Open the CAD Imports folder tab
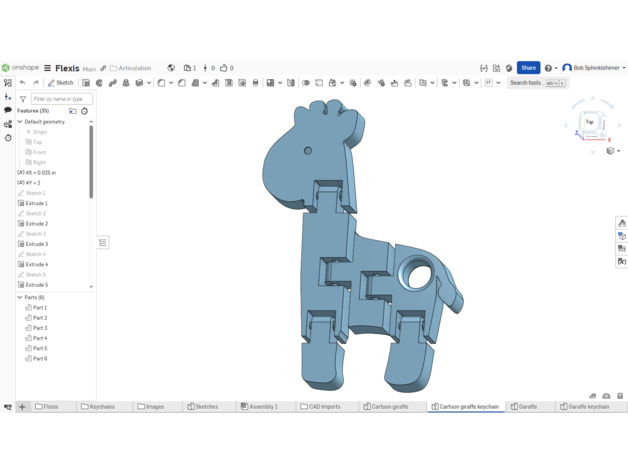The width and height of the screenshot is (628, 472). point(321,407)
